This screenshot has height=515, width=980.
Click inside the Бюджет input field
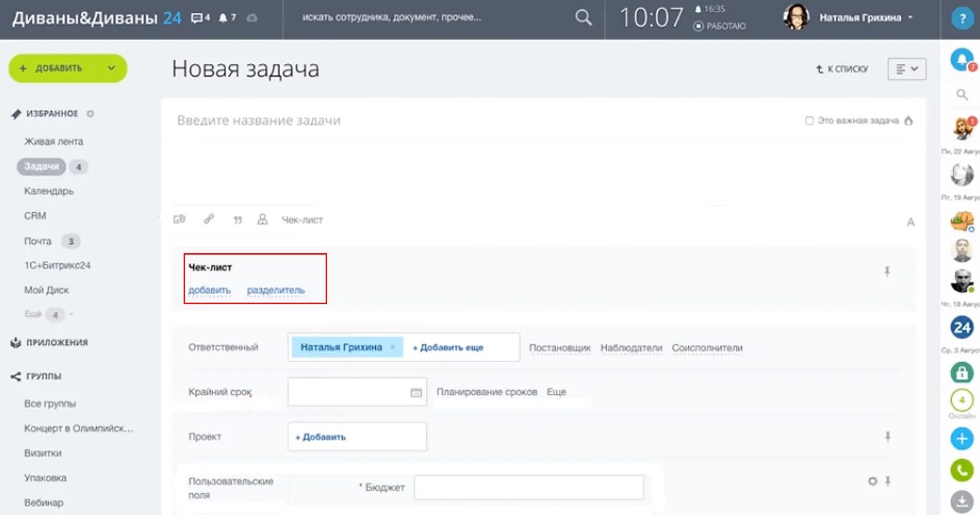point(529,487)
